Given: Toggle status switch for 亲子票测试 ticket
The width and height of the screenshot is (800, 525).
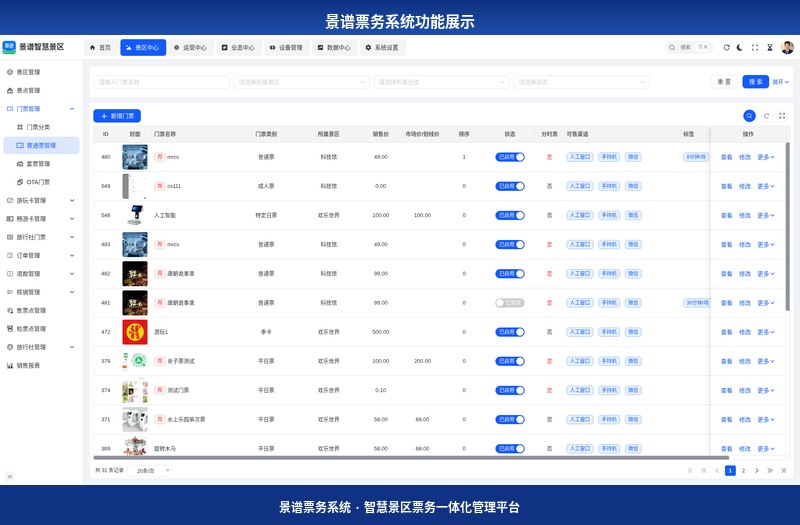Looking at the screenshot, I should 510,361.
